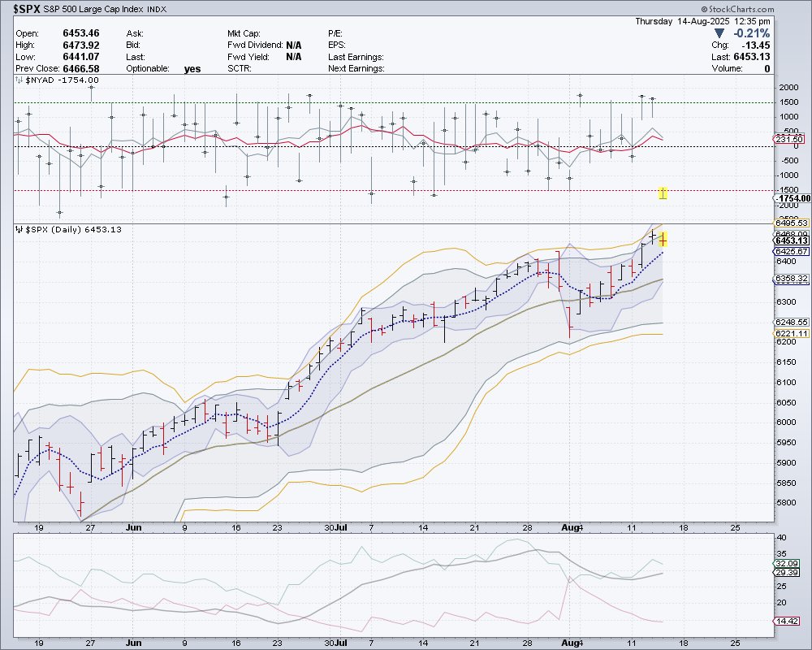
Task: Click the 6100 price axis label
Action: [786, 382]
